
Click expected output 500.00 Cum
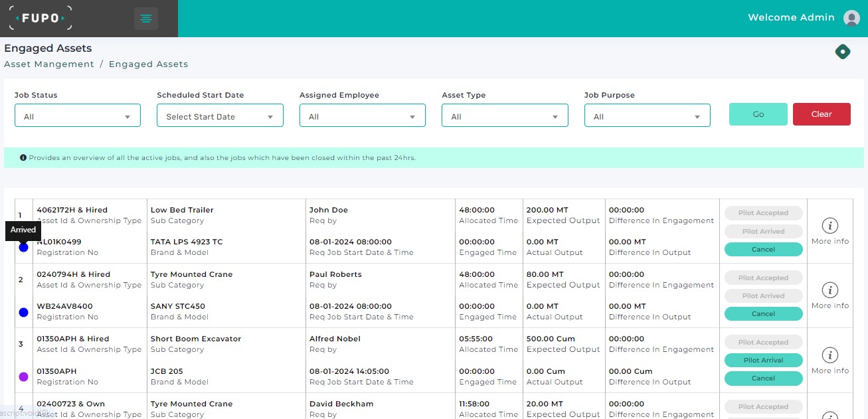click(551, 339)
